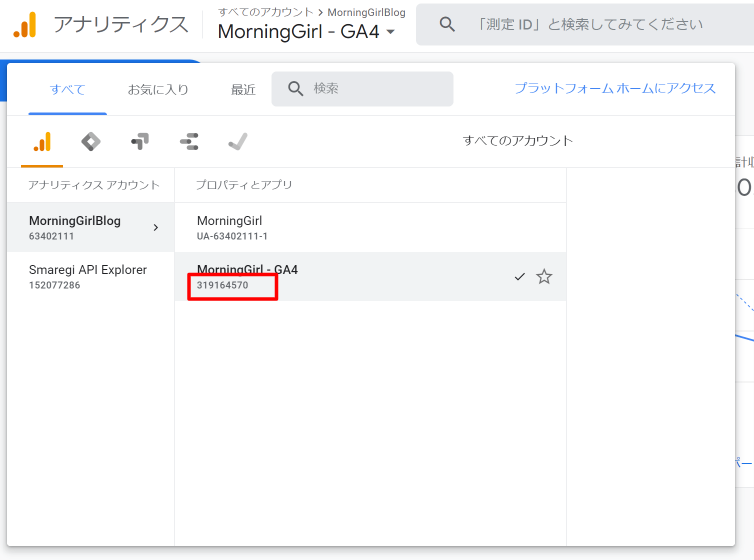Viewport: 754px width, 560px height.
Task: Open the すべて tab
Action: coord(67,89)
